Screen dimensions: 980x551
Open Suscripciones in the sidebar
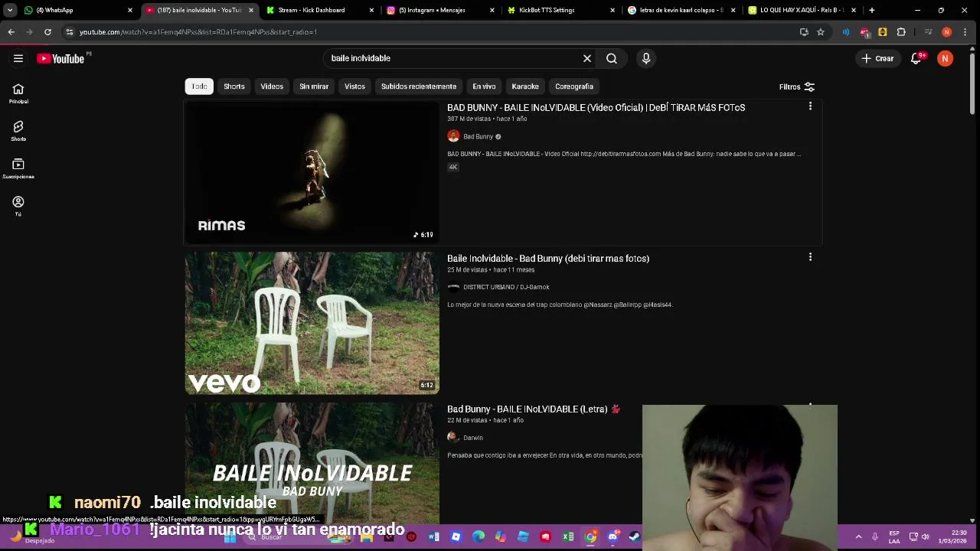pyautogui.click(x=18, y=168)
